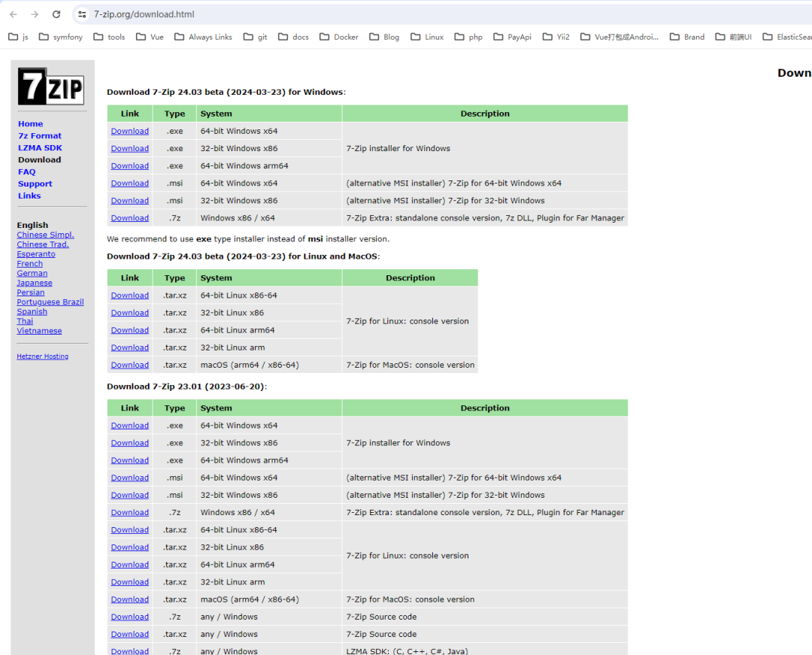The image size is (812, 655).
Task: Download 23.01 .exe for Windows arm64
Action: pyautogui.click(x=130, y=460)
